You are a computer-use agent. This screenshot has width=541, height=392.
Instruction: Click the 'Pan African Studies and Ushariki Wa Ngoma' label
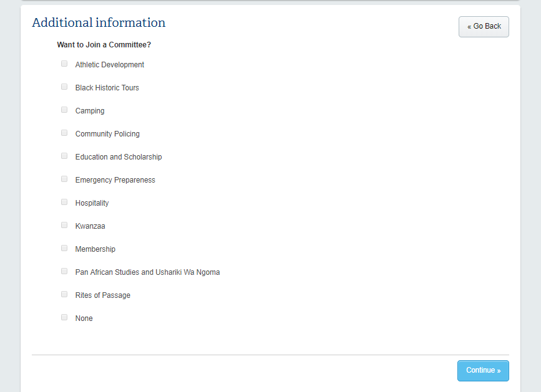pyautogui.click(x=147, y=272)
